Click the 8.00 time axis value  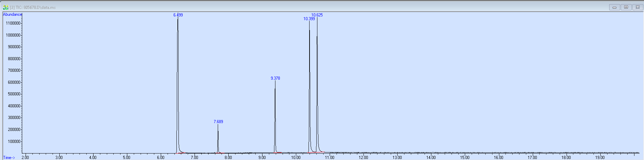click(228, 158)
